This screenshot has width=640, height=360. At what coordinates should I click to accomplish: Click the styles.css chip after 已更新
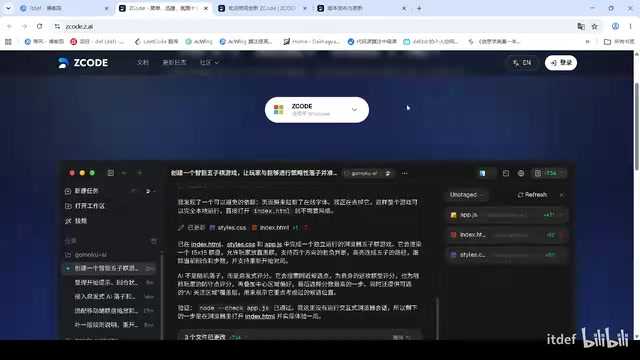click(x=228, y=228)
